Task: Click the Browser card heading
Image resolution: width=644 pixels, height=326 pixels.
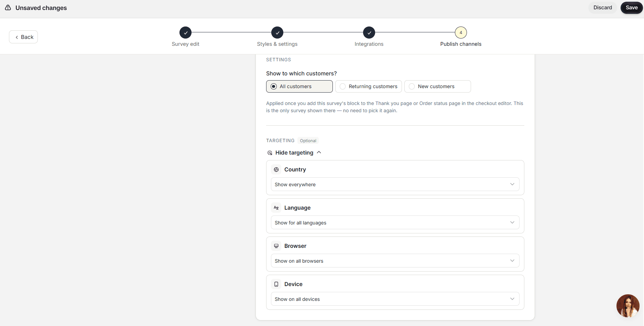Action: point(295,246)
